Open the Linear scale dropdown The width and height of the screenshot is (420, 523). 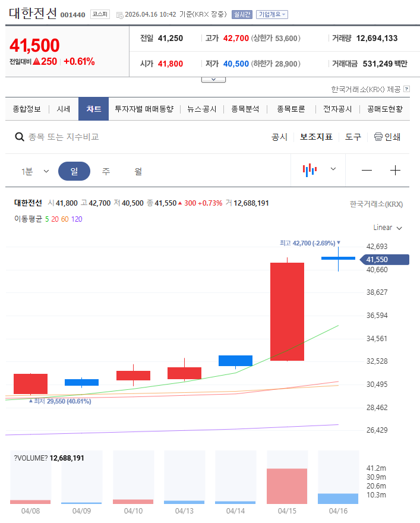pyautogui.click(x=388, y=228)
